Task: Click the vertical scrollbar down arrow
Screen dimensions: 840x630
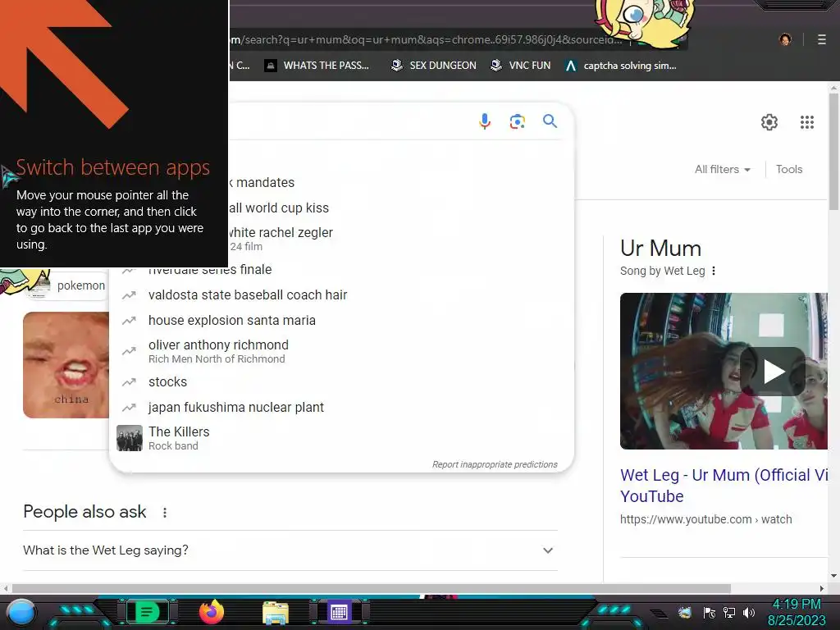Action: point(833,576)
